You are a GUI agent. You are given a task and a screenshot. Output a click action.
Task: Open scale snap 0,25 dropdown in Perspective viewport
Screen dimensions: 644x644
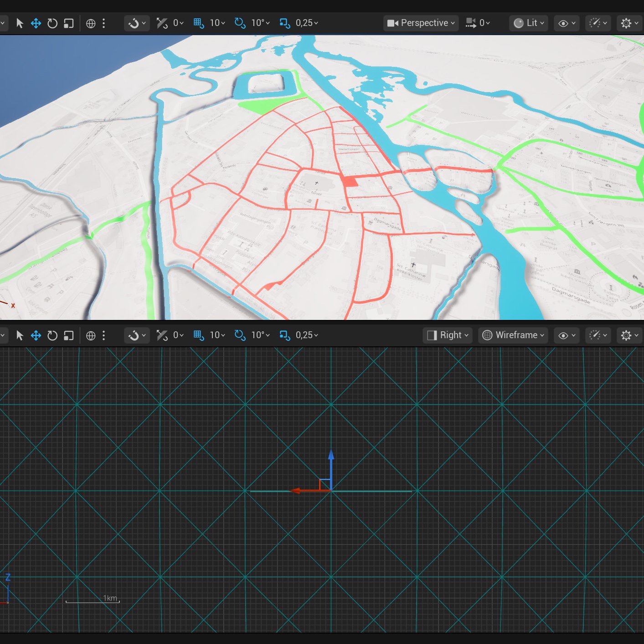click(307, 23)
